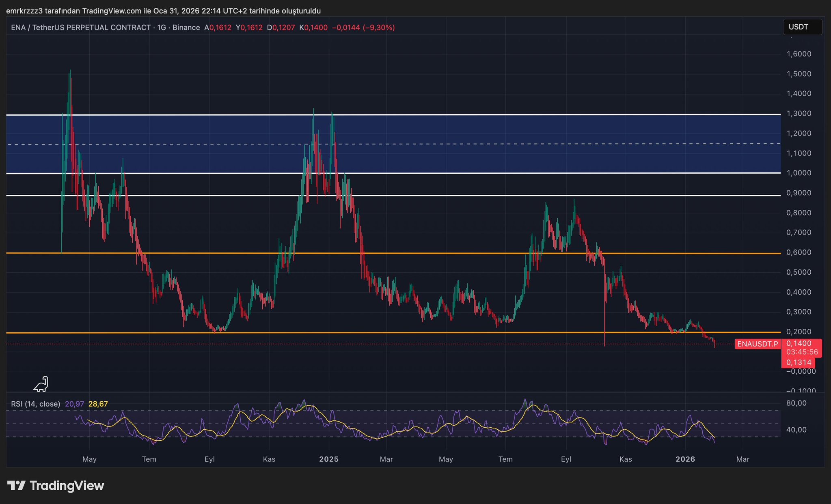Viewport: 831px width, 504px height.
Task: Click the 2026 label on time axis
Action: 685,459
